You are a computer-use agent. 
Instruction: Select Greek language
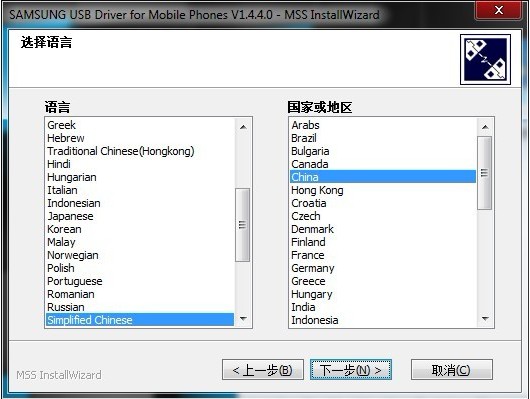[x=140, y=125]
